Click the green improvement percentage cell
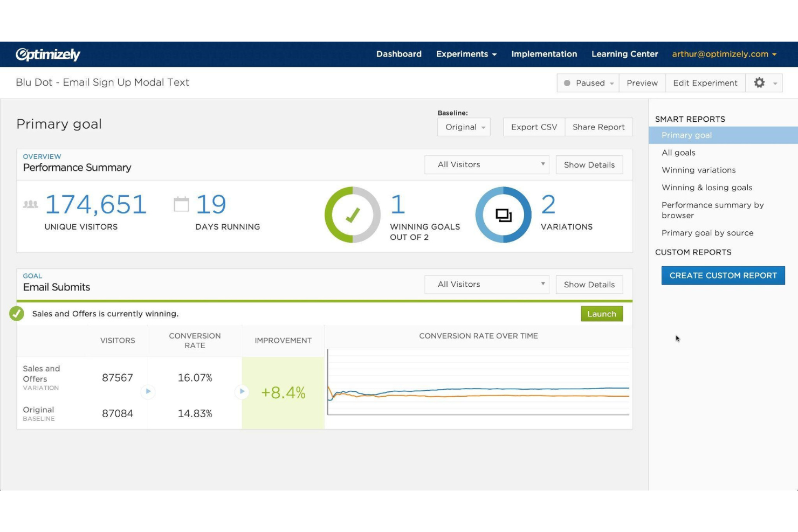Viewport: 798px width, 532px height. coord(283,392)
